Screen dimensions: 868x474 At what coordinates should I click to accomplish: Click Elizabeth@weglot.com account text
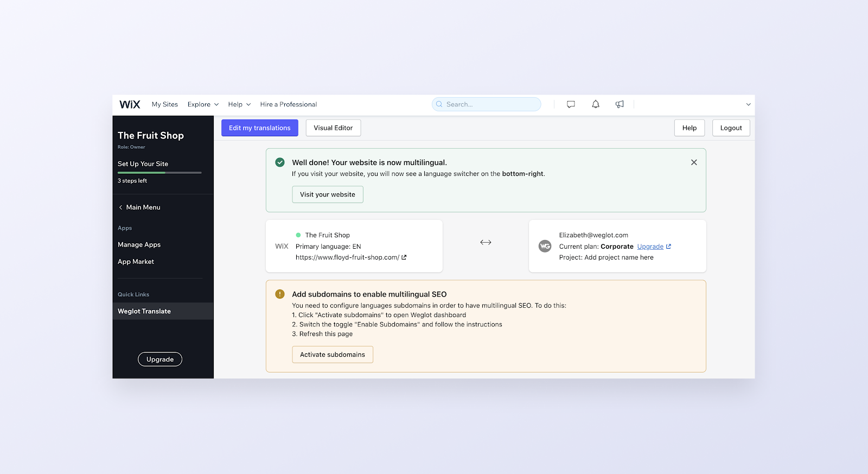pos(593,235)
